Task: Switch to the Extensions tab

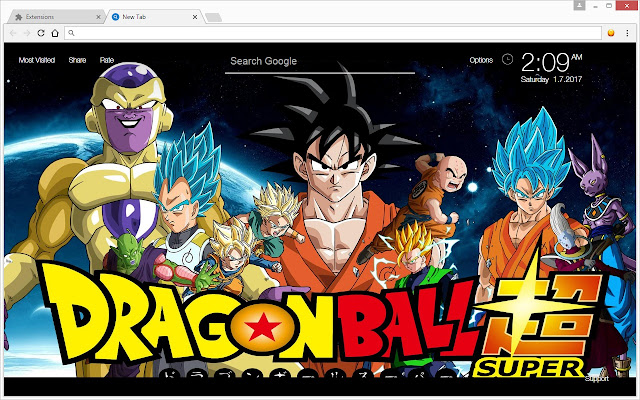Action: coord(57,17)
